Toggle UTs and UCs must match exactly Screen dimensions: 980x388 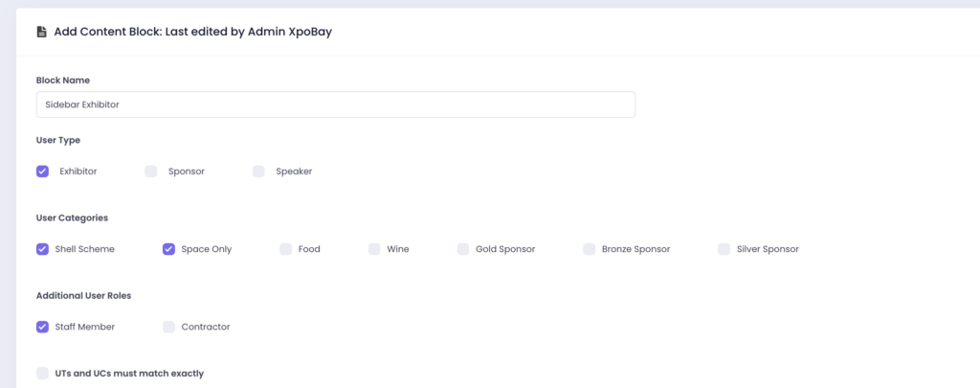pos(42,373)
